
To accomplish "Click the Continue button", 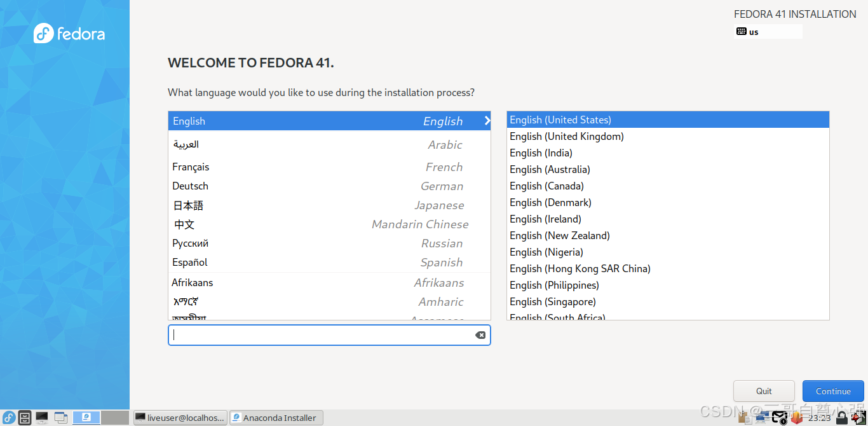I will click(x=833, y=391).
